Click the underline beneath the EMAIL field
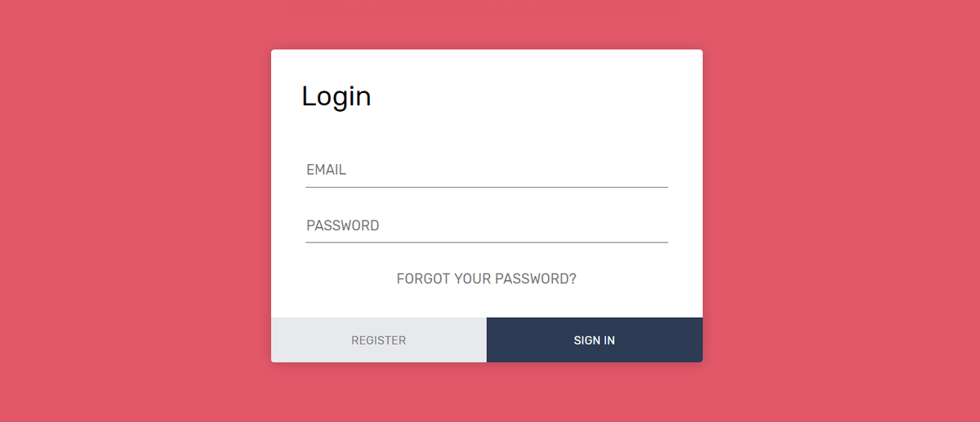The height and width of the screenshot is (422, 980). pos(487,187)
